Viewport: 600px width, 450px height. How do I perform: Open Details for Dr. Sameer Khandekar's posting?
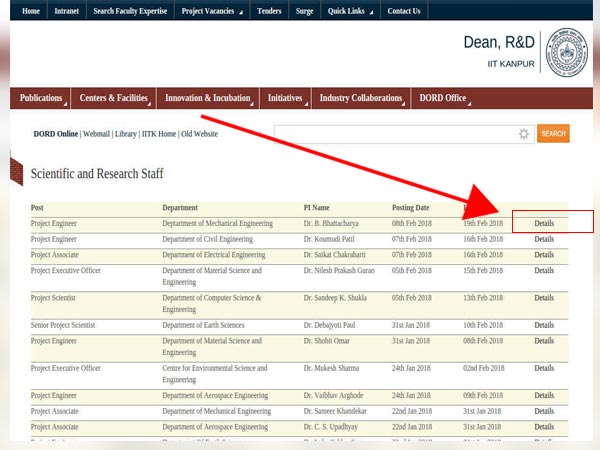[x=544, y=411]
